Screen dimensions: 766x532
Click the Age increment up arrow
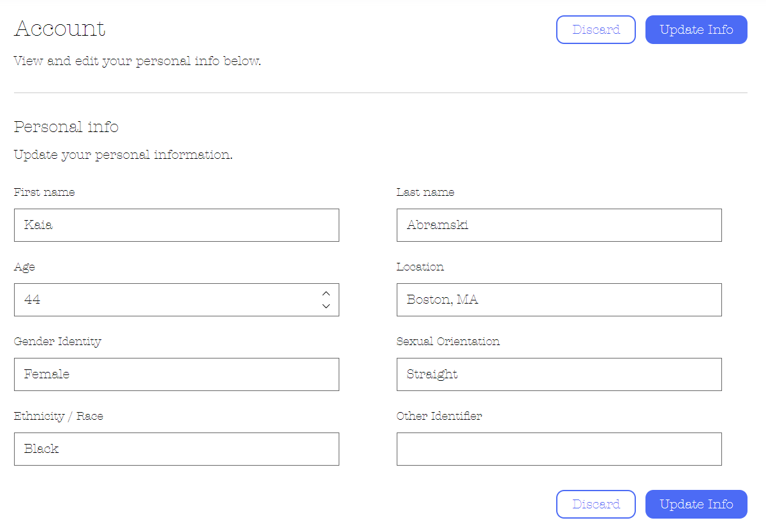326,293
